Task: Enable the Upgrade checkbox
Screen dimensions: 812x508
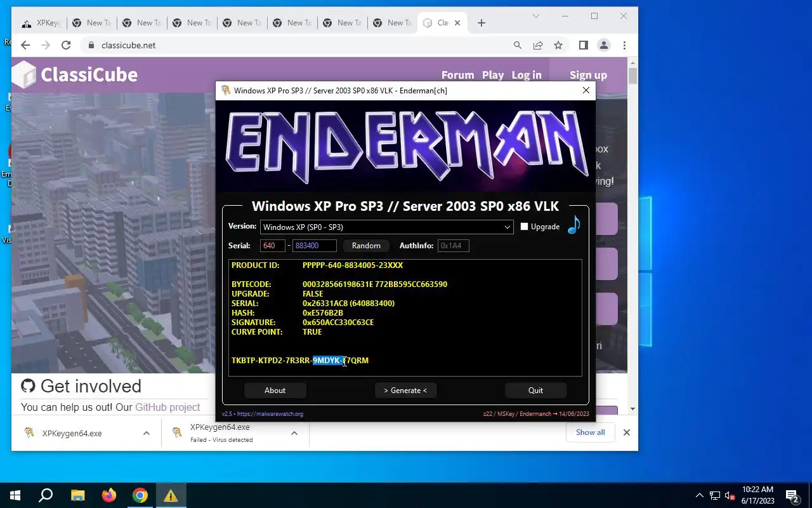Action: 524,227
